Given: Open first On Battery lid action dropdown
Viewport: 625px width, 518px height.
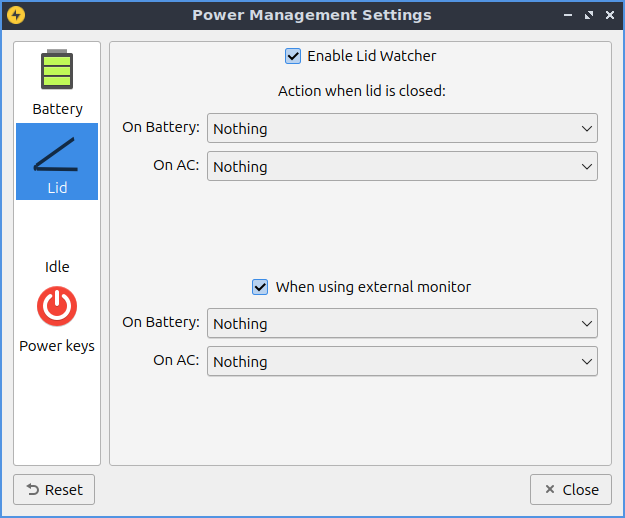Looking at the screenshot, I should (401, 128).
